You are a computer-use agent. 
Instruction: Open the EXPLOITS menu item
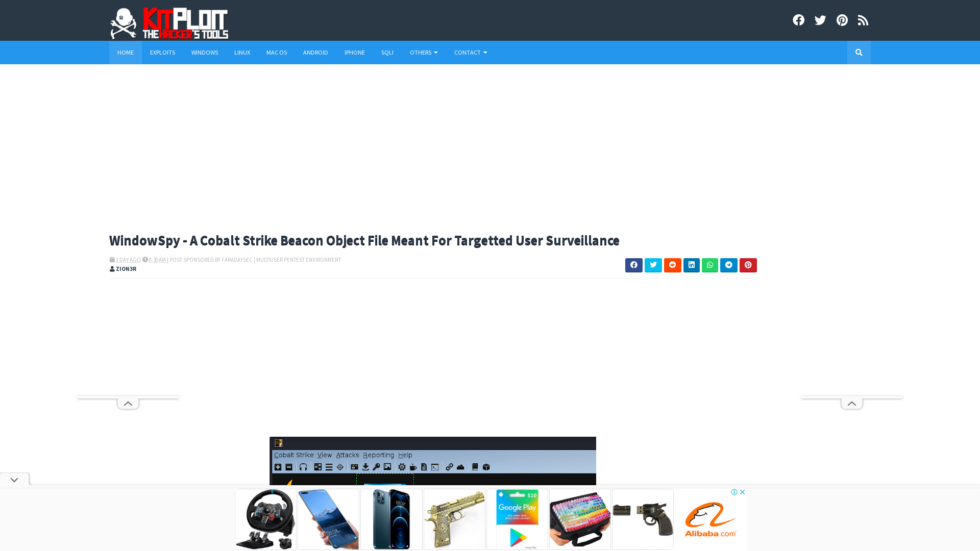click(x=162, y=53)
